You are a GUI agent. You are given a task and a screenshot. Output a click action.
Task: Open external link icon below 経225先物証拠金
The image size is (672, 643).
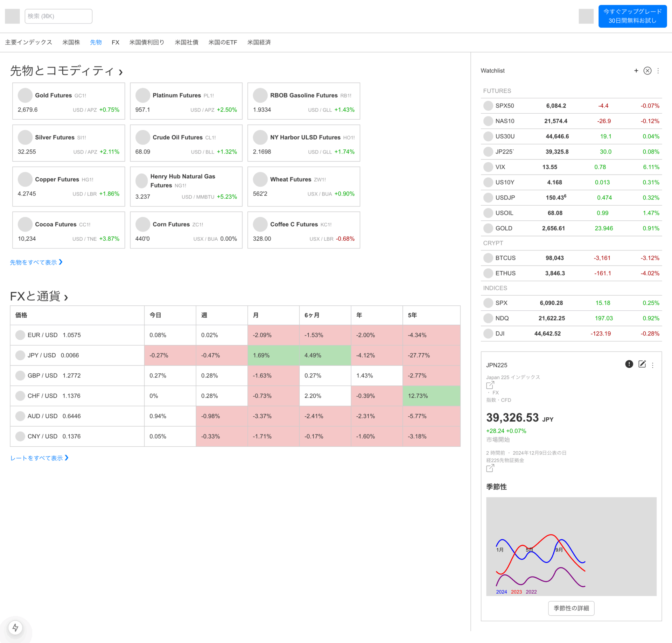tap(490, 468)
